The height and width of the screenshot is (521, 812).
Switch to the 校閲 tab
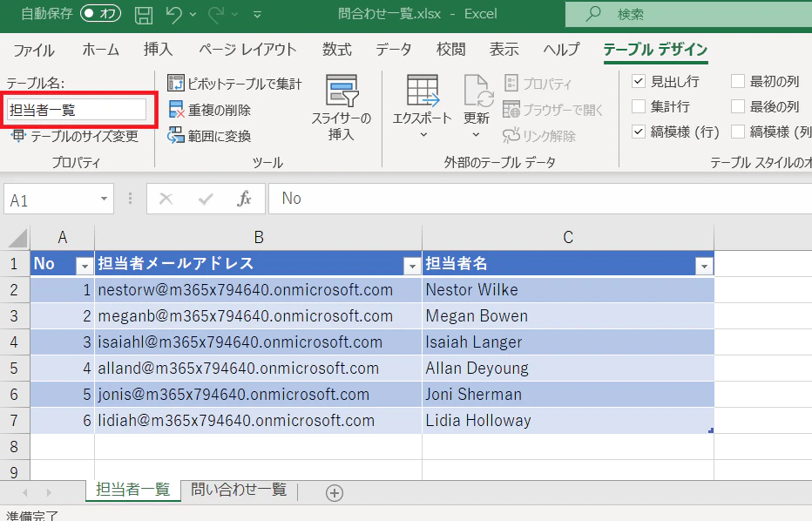(x=450, y=49)
